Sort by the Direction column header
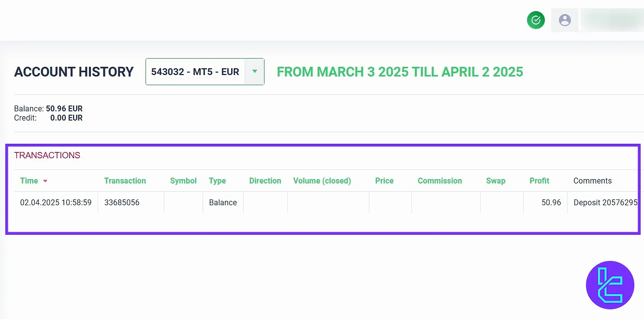This screenshot has height=319, width=644. [x=265, y=181]
